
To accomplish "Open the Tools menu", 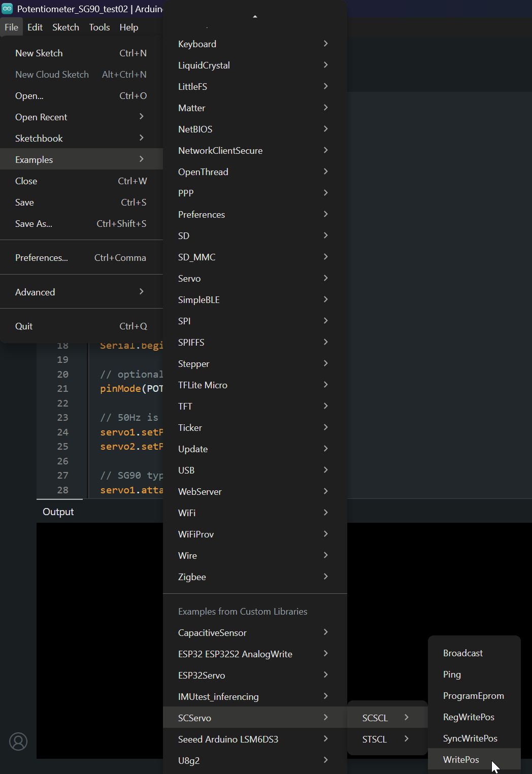I will tap(99, 27).
